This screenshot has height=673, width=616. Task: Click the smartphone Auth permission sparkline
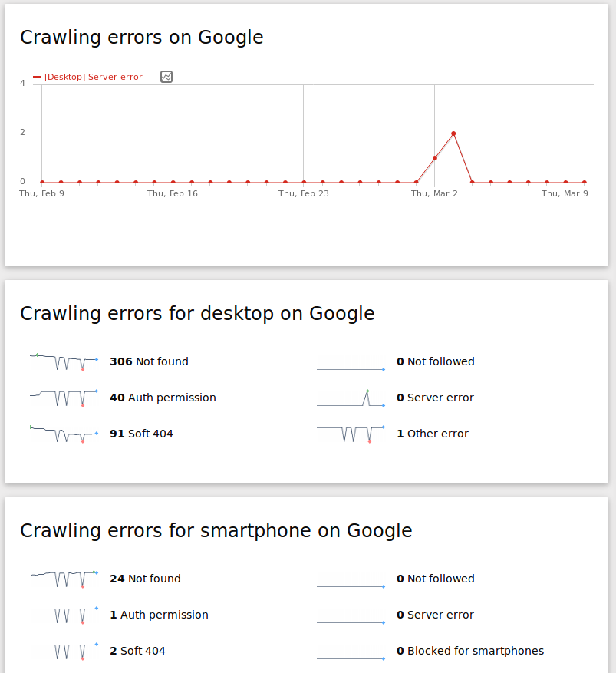[64, 615]
